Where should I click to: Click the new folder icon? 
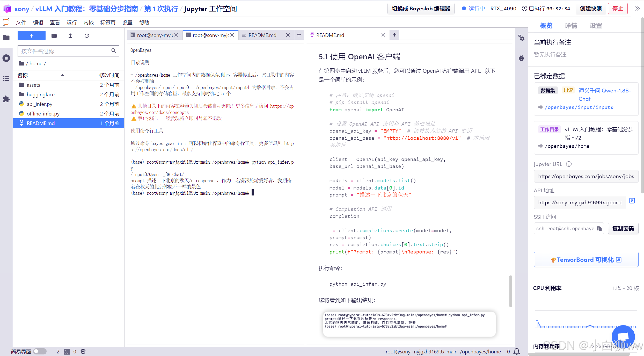54,36
